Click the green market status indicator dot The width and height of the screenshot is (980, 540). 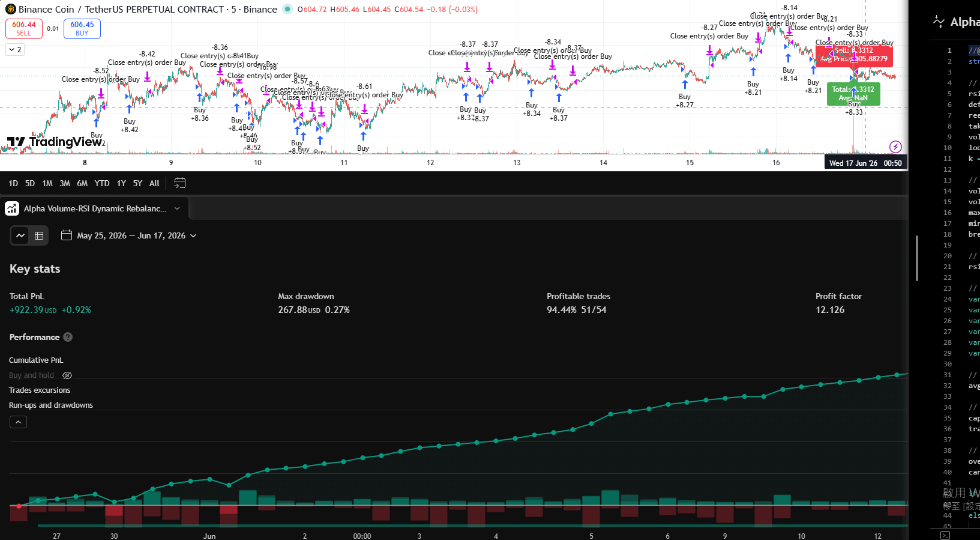pyautogui.click(x=287, y=9)
